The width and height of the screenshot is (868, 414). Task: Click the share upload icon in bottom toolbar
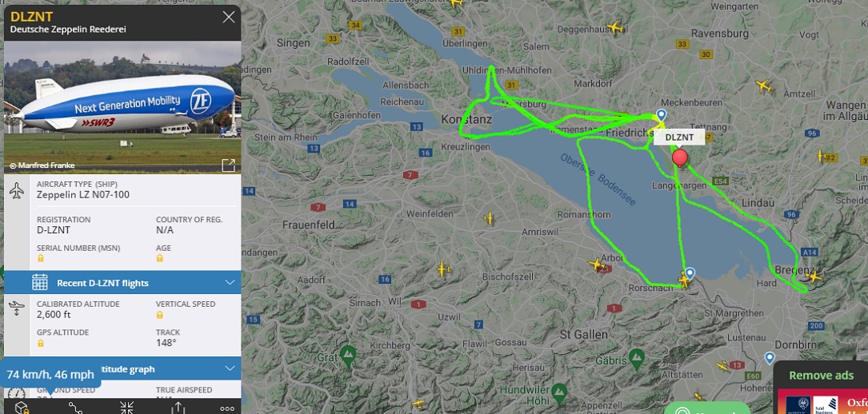point(178,408)
